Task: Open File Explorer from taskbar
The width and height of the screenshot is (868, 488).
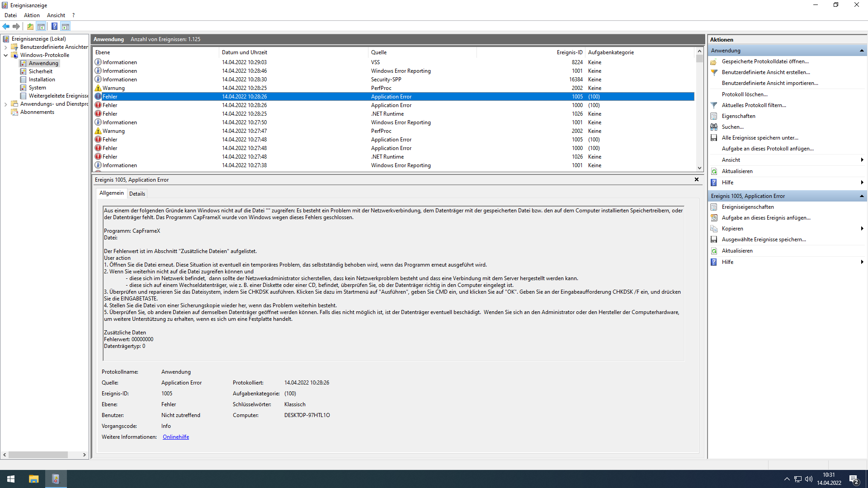Action: point(33,479)
